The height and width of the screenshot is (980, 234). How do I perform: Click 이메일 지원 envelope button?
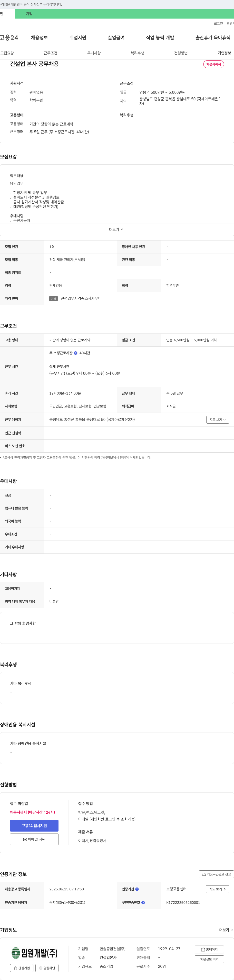coord(34,839)
